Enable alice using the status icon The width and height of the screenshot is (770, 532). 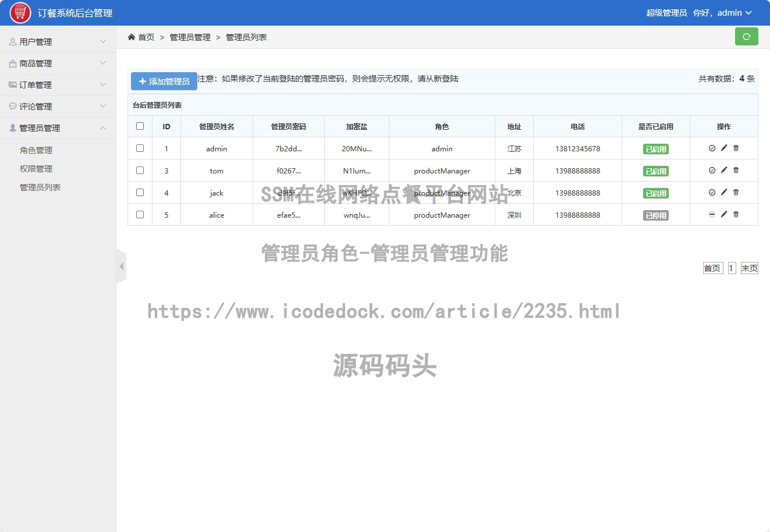[712, 215]
